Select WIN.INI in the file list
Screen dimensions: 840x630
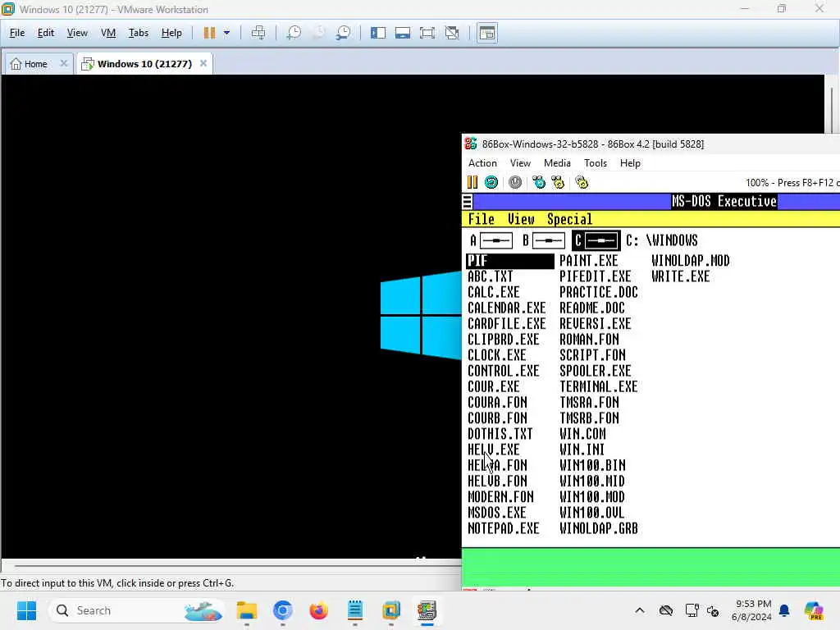(x=582, y=450)
